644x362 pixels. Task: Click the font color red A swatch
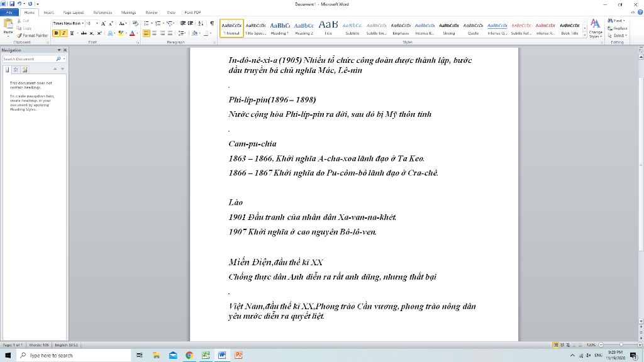[132, 33]
